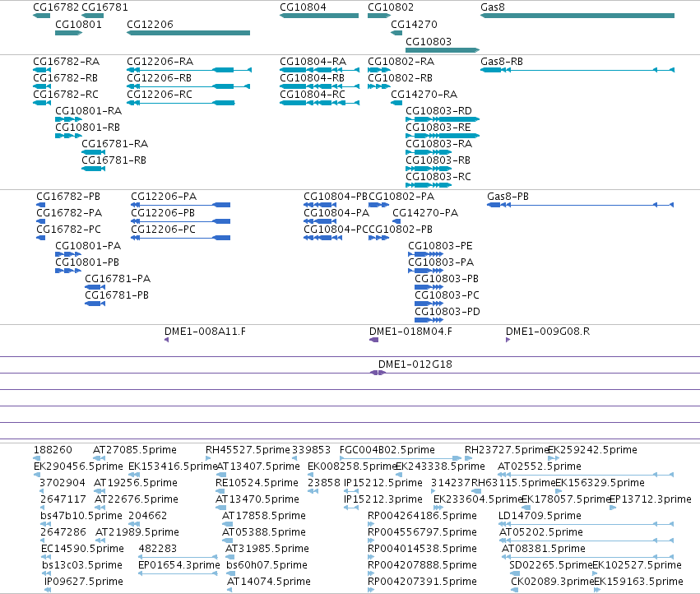Viewport: 700px width, 594px height.
Task: Select the CG10802 gene label
Action: pos(391,7)
